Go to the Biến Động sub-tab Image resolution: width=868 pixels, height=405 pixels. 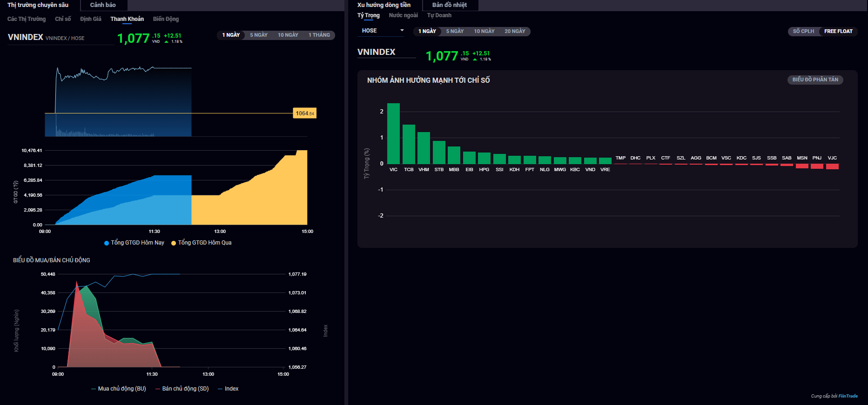tap(166, 19)
